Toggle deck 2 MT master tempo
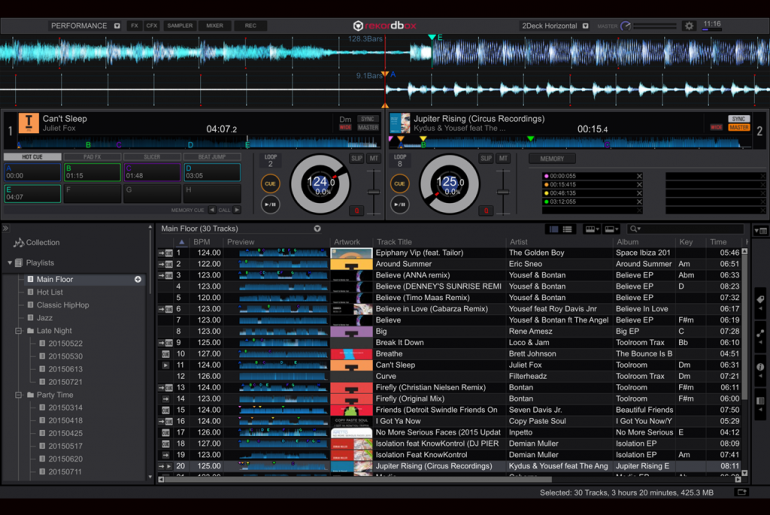Screen dimensions: 770x515 click(503, 158)
